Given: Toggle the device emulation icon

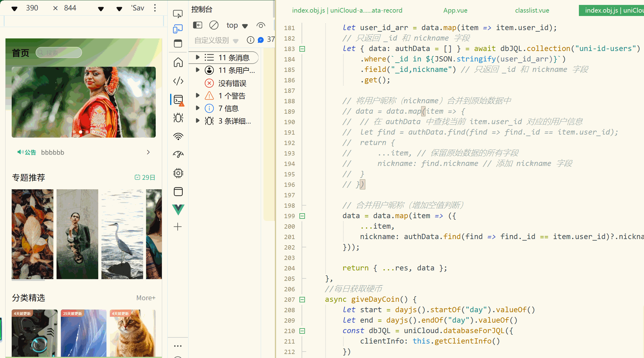Looking at the screenshot, I should pyautogui.click(x=178, y=29).
